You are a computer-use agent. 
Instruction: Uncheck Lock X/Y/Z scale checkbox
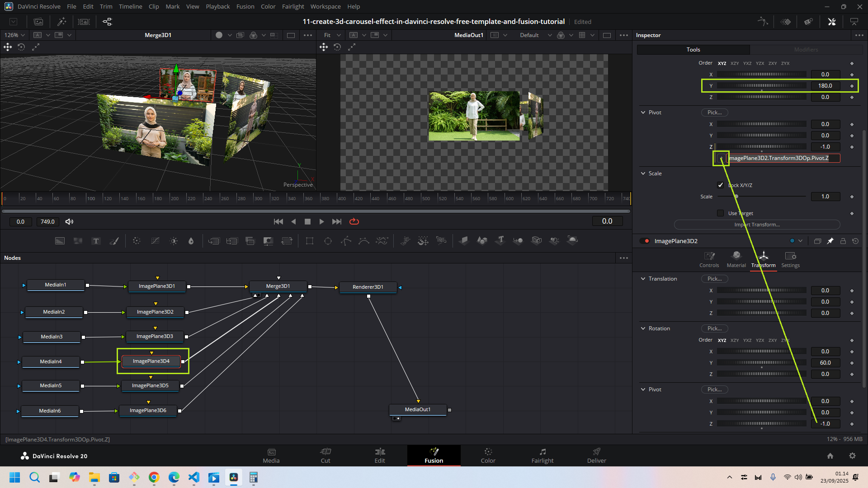pyautogui.click(x=721, y=185)
